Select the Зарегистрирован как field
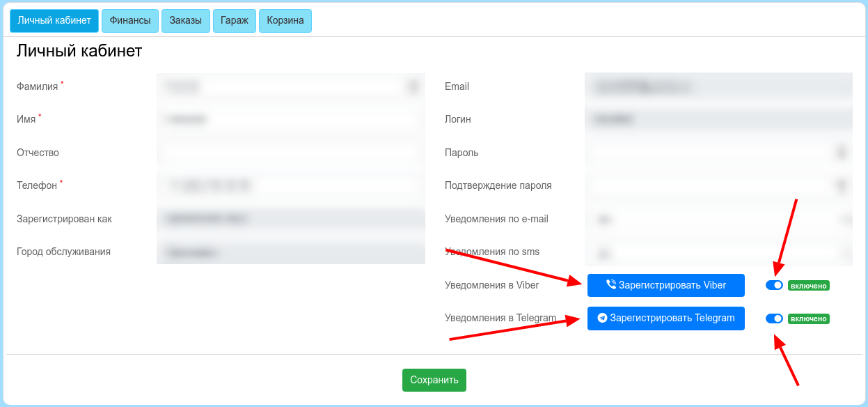The image size is (868, 407). coord(291,219)
